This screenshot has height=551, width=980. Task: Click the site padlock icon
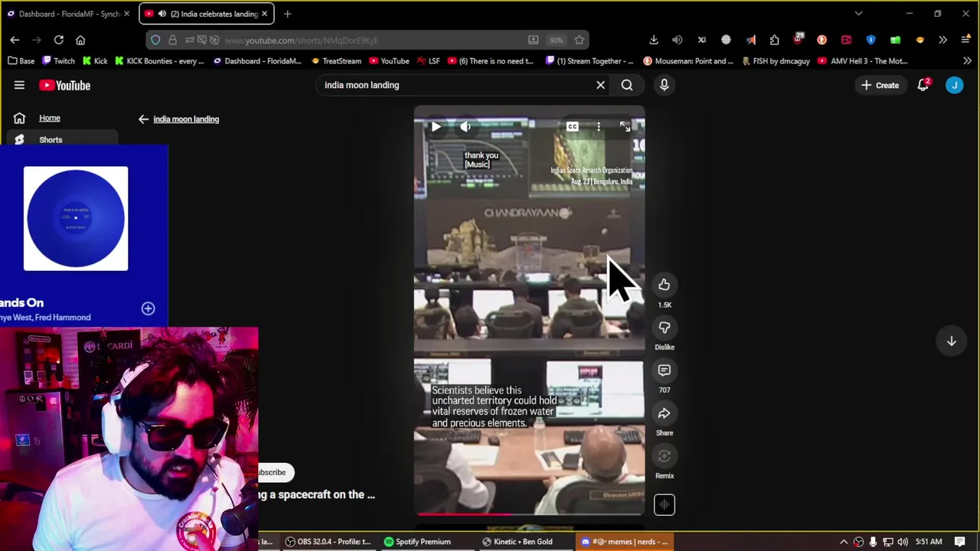(x=172, y=40)
